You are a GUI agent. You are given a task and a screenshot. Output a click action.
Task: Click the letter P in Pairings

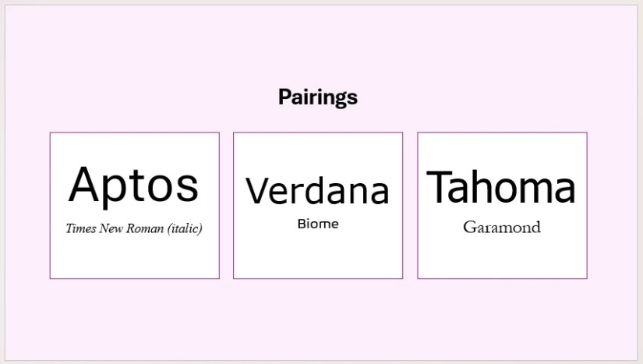tap(285, 97)
